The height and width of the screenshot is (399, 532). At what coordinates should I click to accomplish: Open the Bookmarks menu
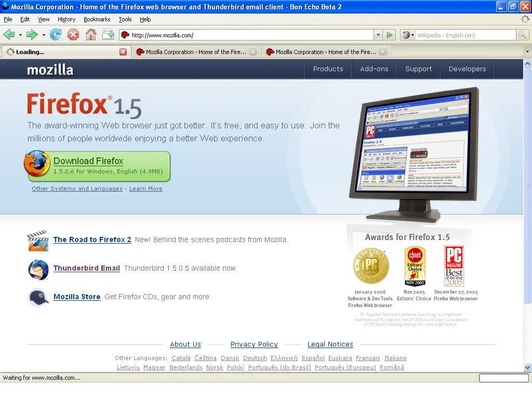tap(97, 19)
